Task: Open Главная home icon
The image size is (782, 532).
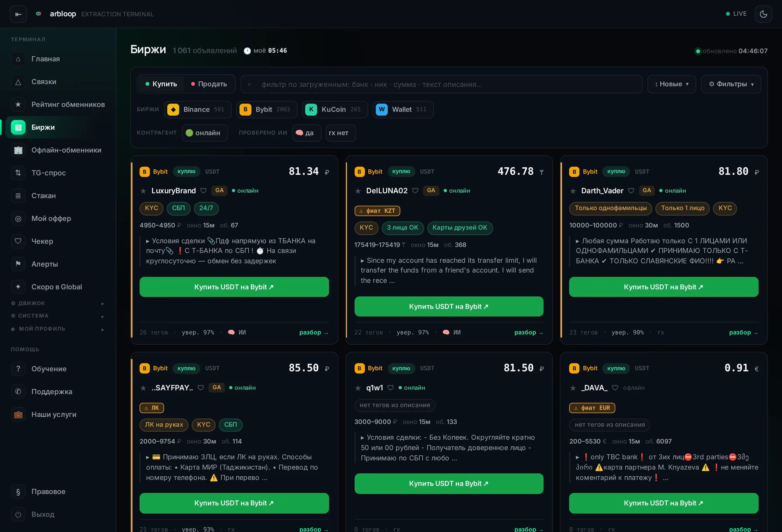Action: point(18,59)
